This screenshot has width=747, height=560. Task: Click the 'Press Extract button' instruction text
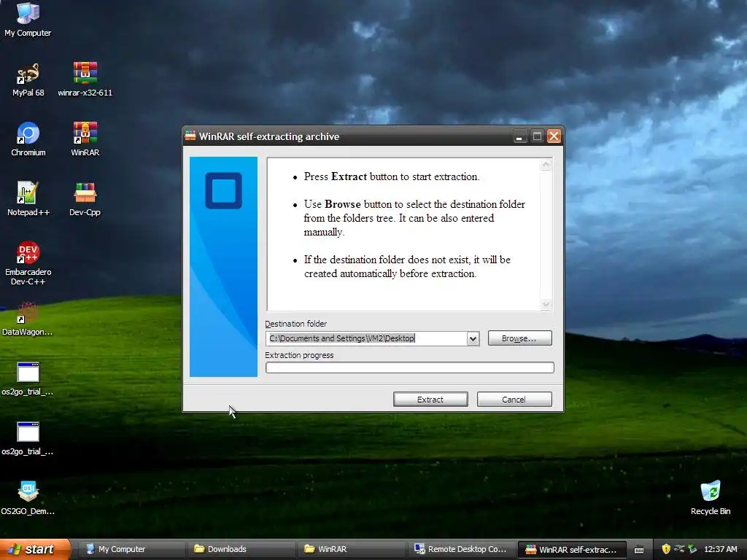tap(392, 176)
